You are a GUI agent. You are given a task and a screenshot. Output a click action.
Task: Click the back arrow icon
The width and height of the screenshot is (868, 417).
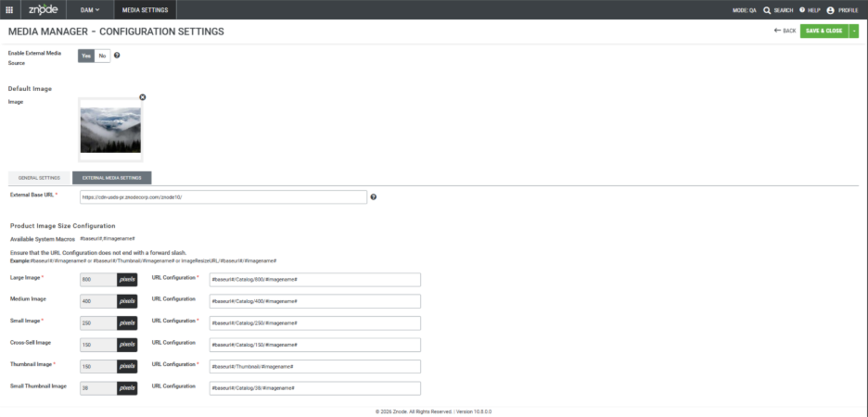[x=777, y=31]
